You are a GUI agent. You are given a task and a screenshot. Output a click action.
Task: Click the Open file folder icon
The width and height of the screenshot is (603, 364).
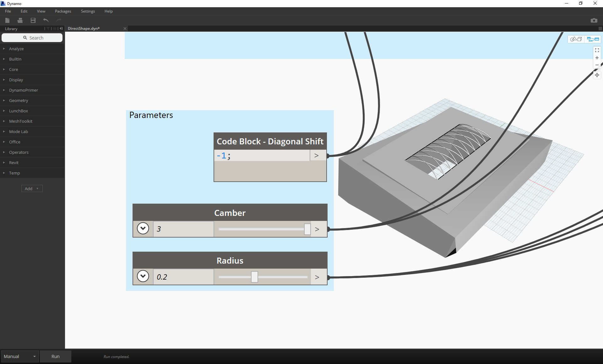20,20
